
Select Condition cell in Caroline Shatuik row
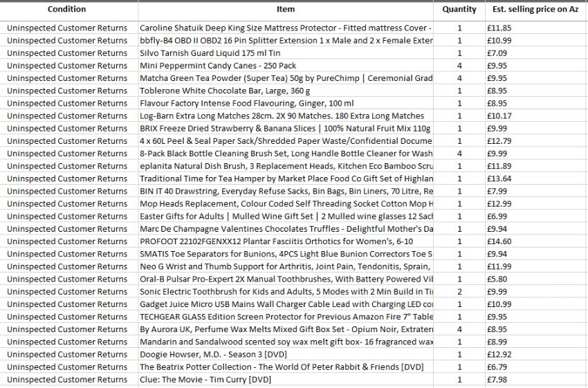(x=69, y=28)
